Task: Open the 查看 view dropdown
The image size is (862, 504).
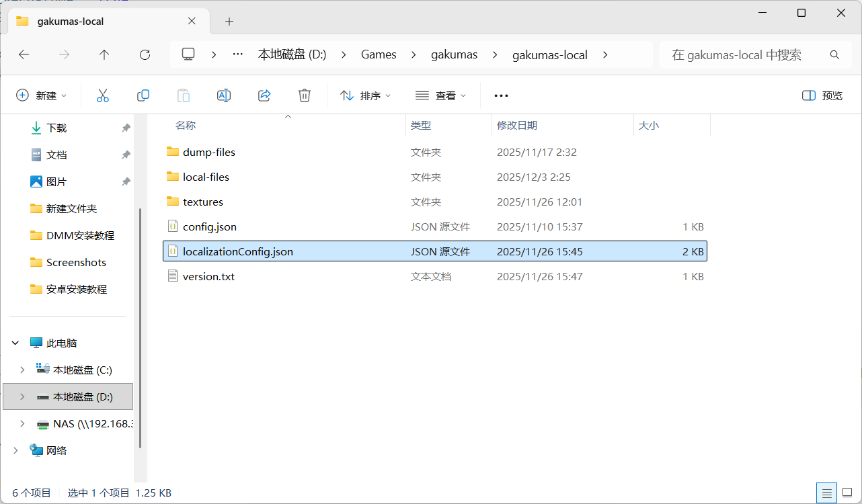Action: tap(440, 95)
